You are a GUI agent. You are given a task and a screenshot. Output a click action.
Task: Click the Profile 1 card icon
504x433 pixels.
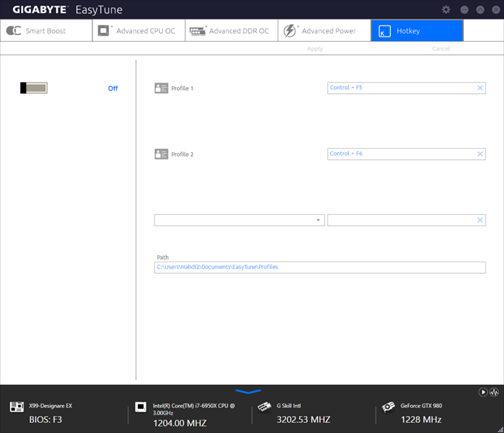coord(161,88)
